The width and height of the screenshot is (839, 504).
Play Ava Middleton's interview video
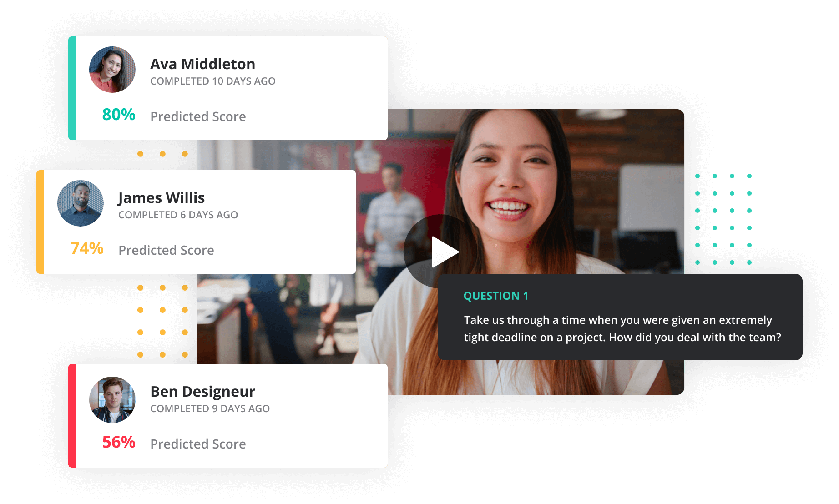(x=440, y=250)
